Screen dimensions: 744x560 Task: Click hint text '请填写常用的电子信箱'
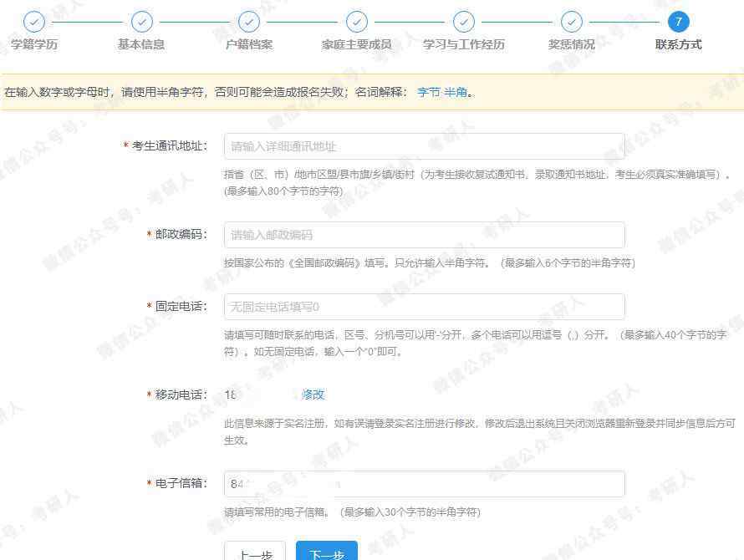point(277,512)
